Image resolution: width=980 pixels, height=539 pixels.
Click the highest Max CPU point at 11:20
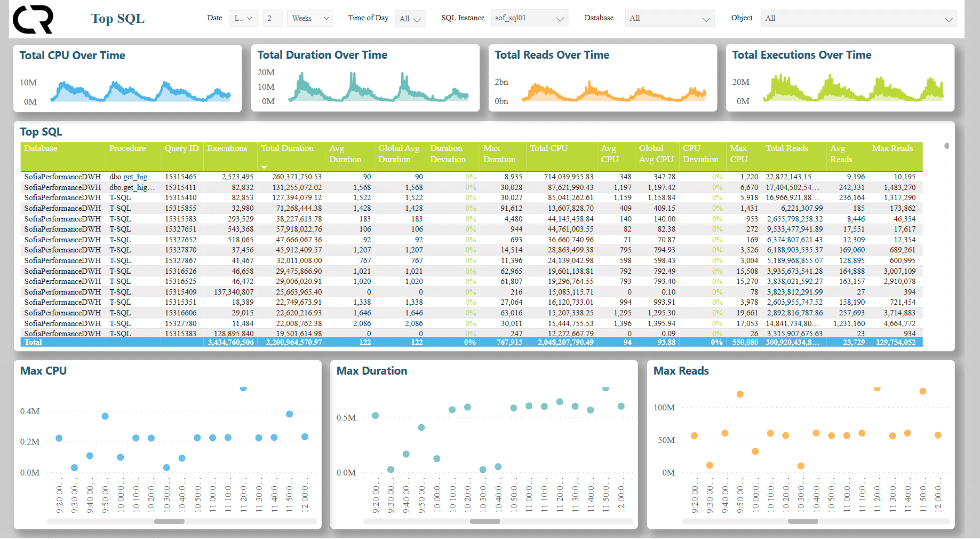click(x=243, y=388)
